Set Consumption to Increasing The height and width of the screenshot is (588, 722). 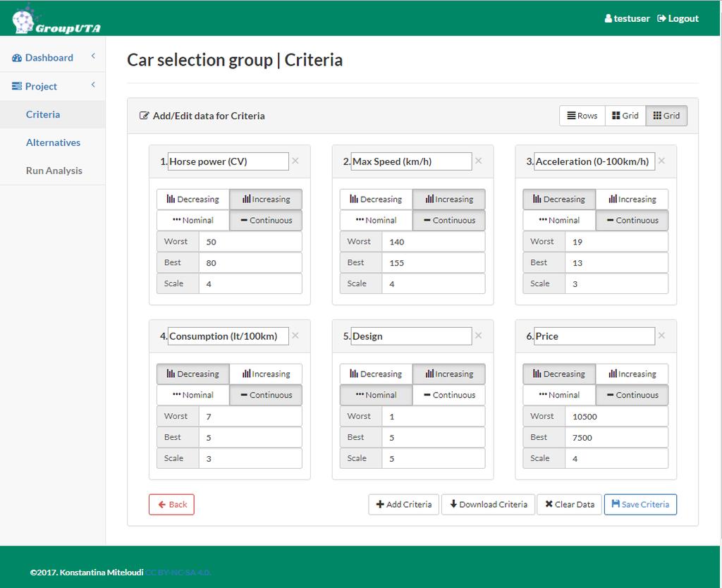pos(266,374)
